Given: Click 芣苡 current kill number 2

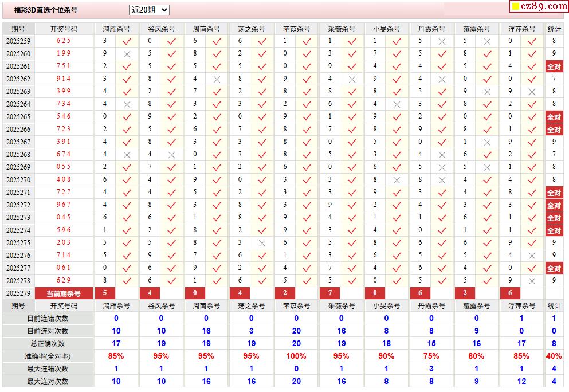Looking at the screenshot, I should (x=285, y=293).
